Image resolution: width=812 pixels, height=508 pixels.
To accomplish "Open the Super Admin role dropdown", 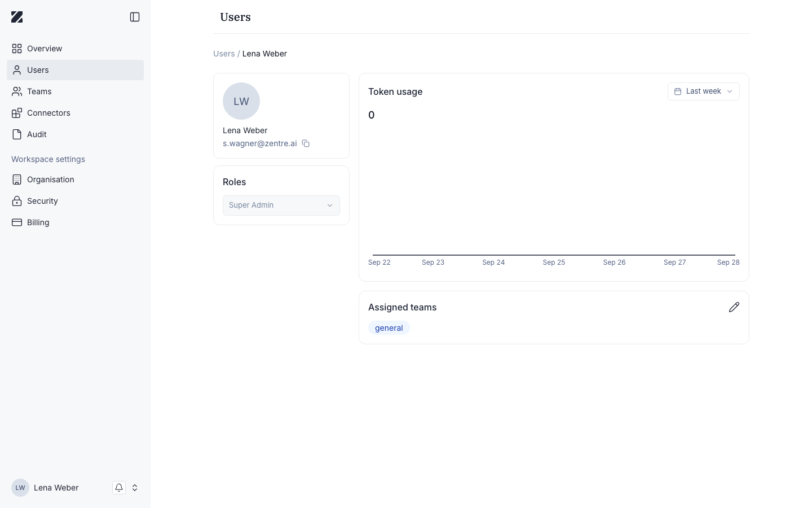I will click(281, 205).
